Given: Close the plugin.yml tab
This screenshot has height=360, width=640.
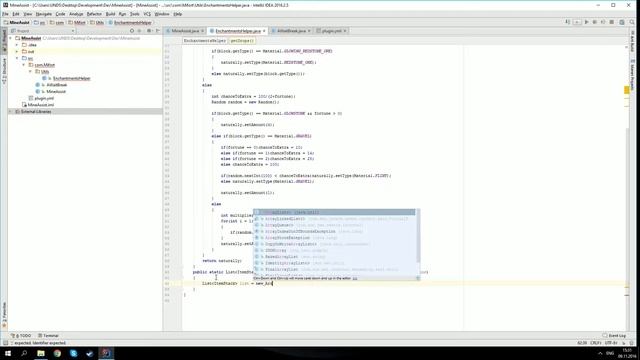Looking at the screenshot, I should [344, 31].
